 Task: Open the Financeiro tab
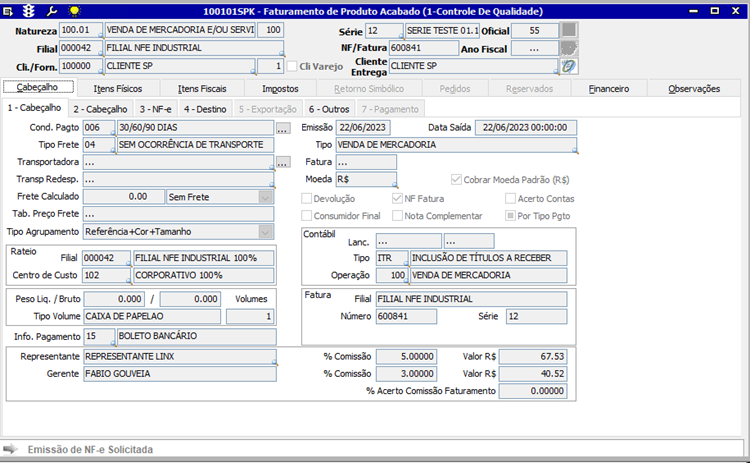(x=609, y=88)
